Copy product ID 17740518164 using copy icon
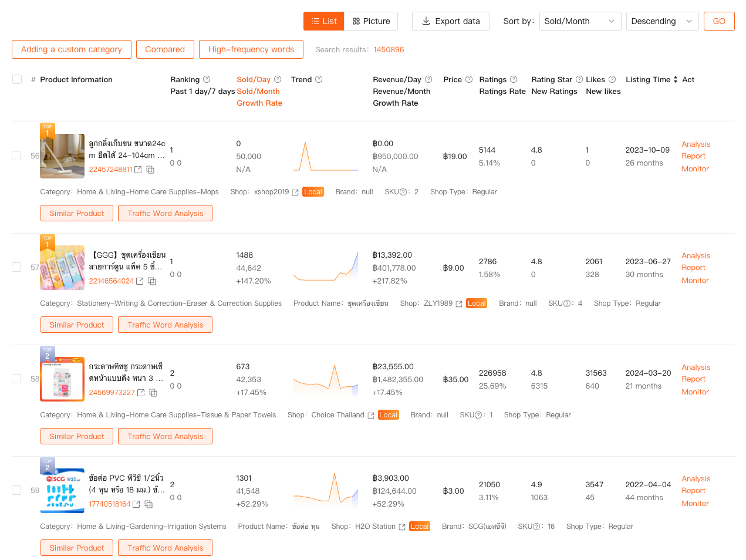The image size is (746, 560). pyautogui.click(x=149, y=504)
